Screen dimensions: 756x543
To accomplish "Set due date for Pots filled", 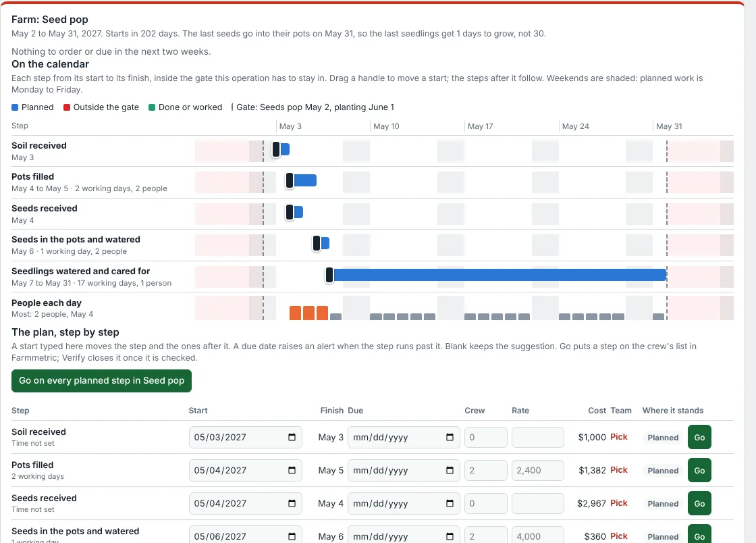I will coord(404,470).
